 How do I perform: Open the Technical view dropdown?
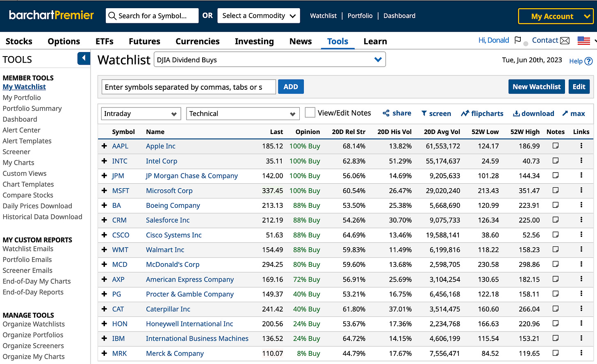(x=243, y=114)
